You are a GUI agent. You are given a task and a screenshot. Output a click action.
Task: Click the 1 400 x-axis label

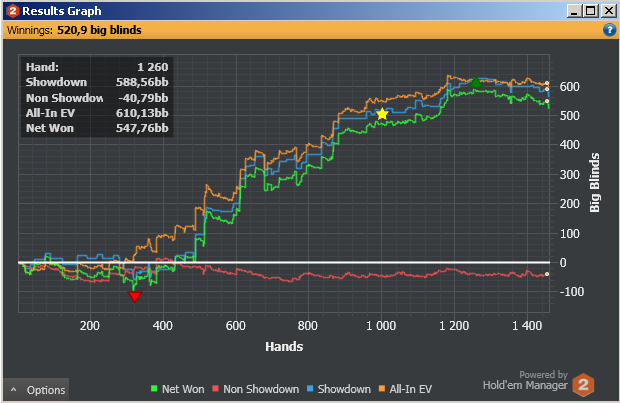pyautogui.click(x=527, y=326)
